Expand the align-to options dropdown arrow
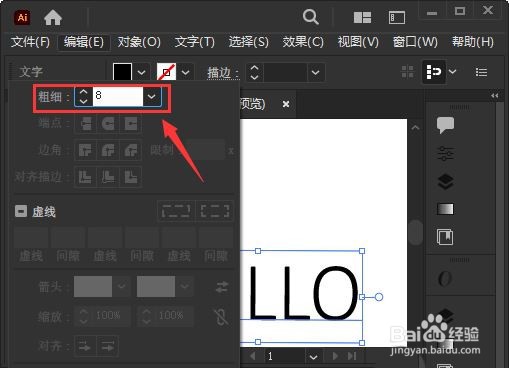 pos(452,71)
